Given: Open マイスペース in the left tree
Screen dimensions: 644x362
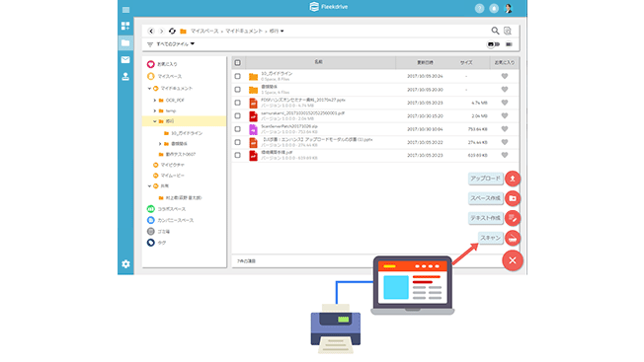Looking at the screenshot, I should [170, 76].
